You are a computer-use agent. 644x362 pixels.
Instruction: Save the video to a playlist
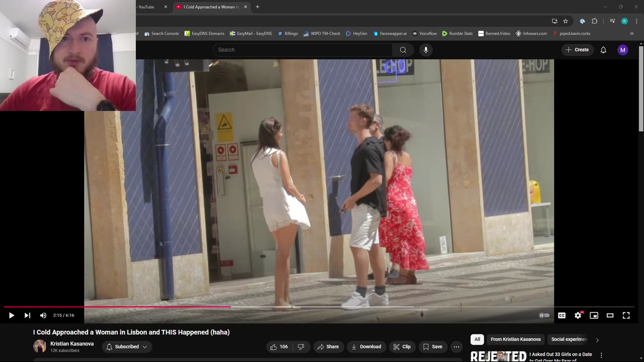[433, 346]
